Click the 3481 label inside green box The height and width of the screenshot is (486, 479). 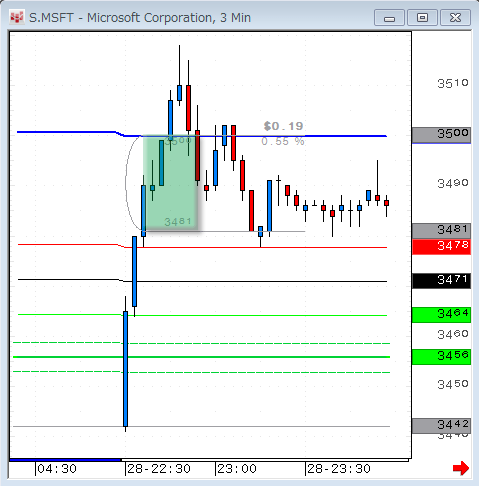pyautogui.click(x=178, y=222)
